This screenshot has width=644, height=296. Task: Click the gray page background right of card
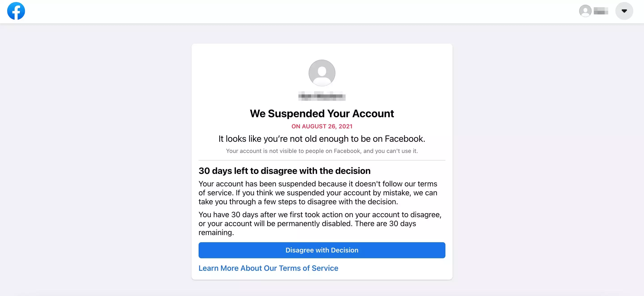(547, 160)
